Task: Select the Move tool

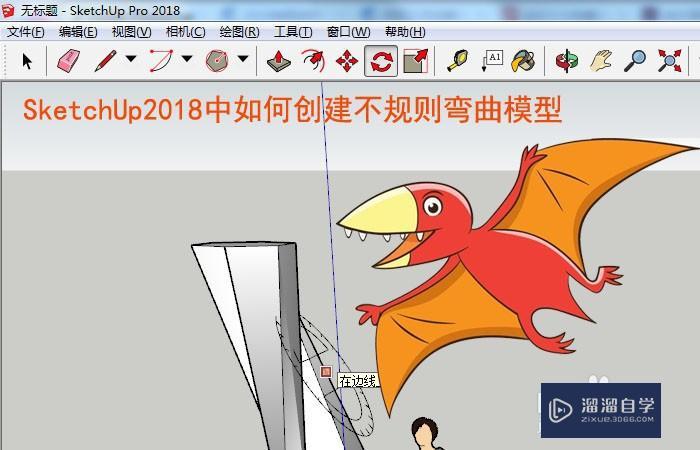Action: tap(347, 61)
